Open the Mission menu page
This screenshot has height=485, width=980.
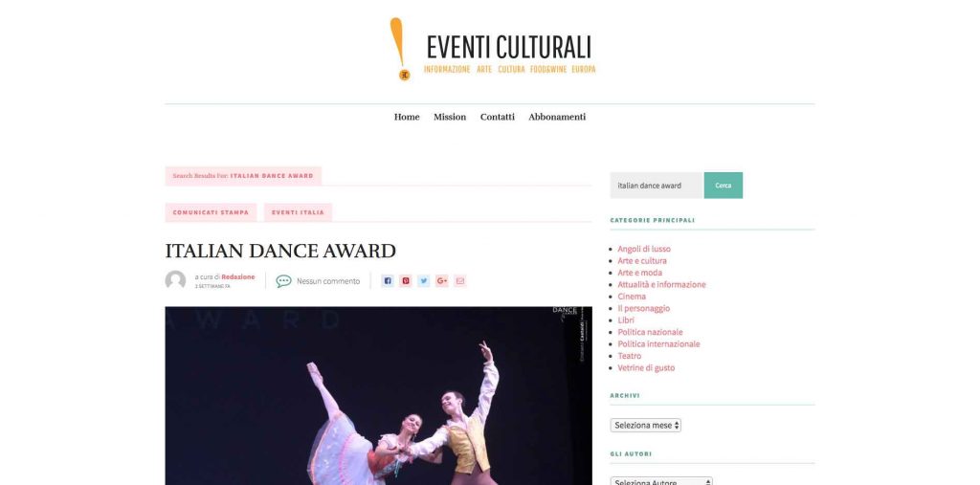pos(450,117)
